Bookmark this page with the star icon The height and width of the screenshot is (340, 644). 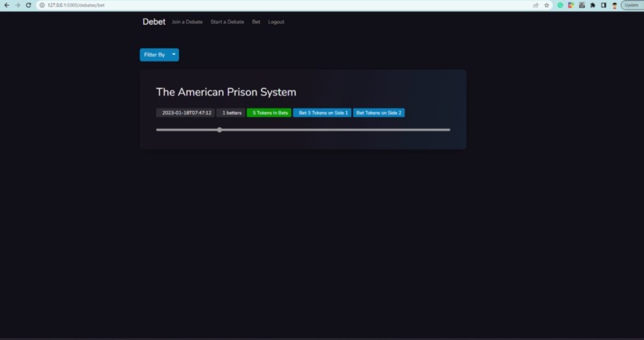coord(547,6)
